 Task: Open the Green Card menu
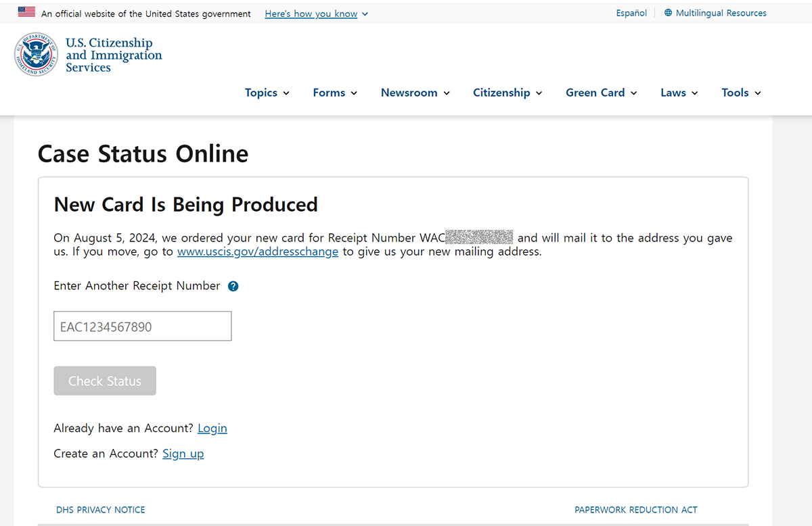point(602,93)
